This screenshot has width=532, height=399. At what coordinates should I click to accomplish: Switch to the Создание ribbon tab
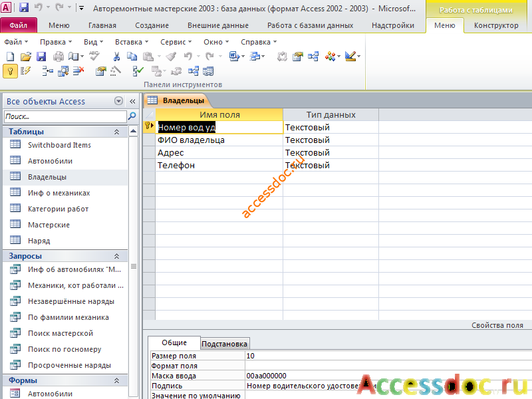click(152, 25)
